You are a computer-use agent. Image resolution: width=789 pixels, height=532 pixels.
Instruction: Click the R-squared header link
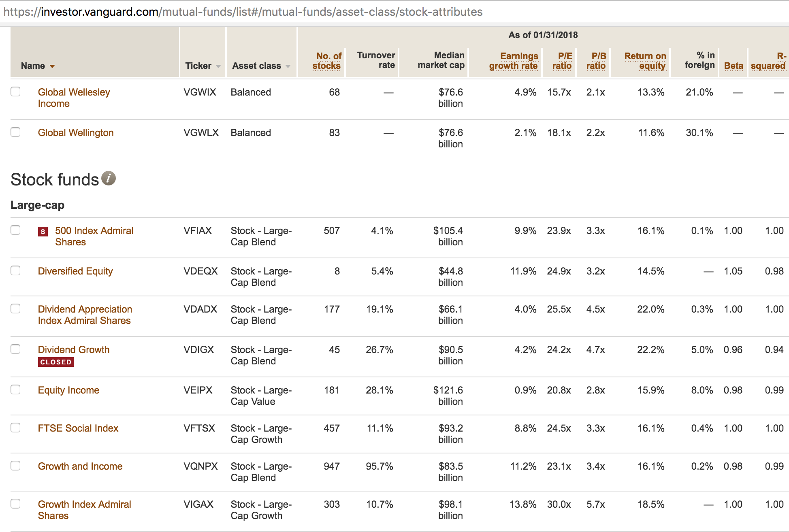point(768,61)
